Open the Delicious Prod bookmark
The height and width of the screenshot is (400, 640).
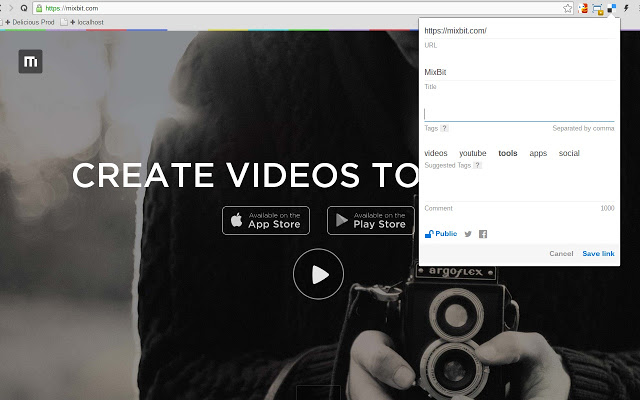(29, 22)
